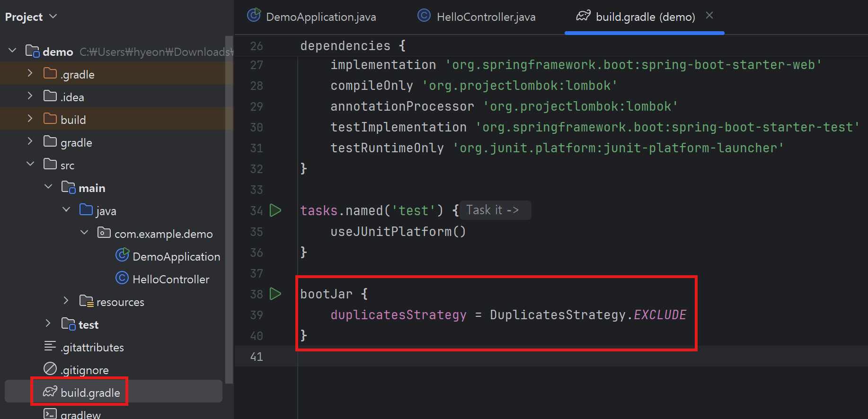Click the java source folder icon

(x=86, y=210)
